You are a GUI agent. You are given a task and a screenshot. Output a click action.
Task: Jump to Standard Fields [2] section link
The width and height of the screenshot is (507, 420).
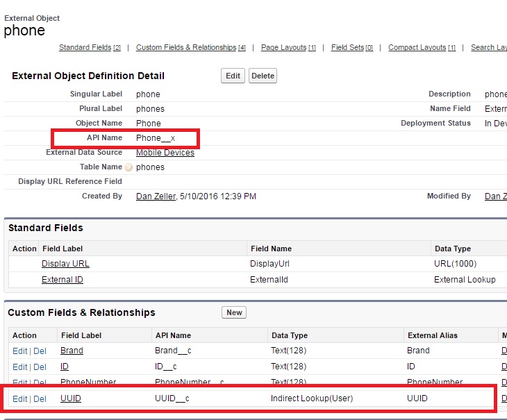pos(90,47)
